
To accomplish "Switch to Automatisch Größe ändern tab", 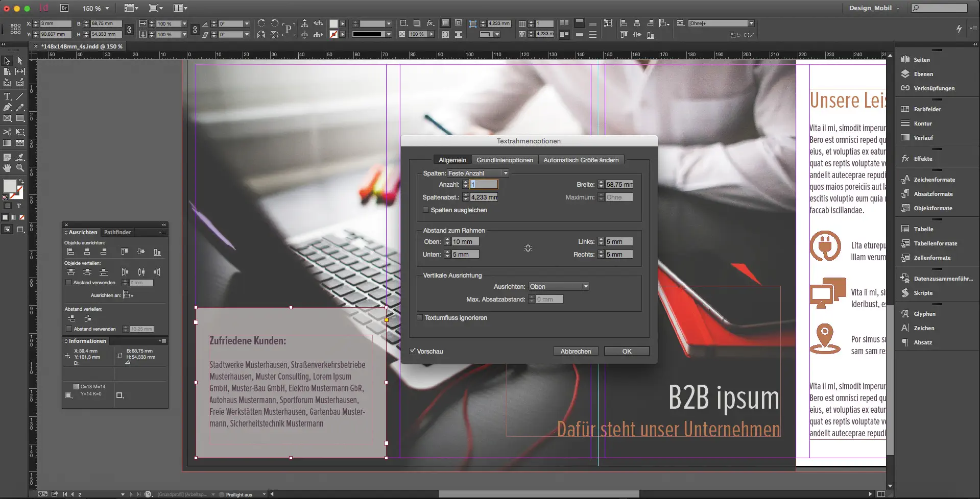I will tap(581, 160).
